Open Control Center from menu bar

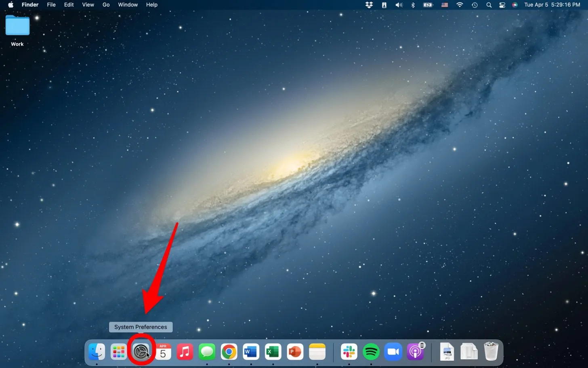502,5
